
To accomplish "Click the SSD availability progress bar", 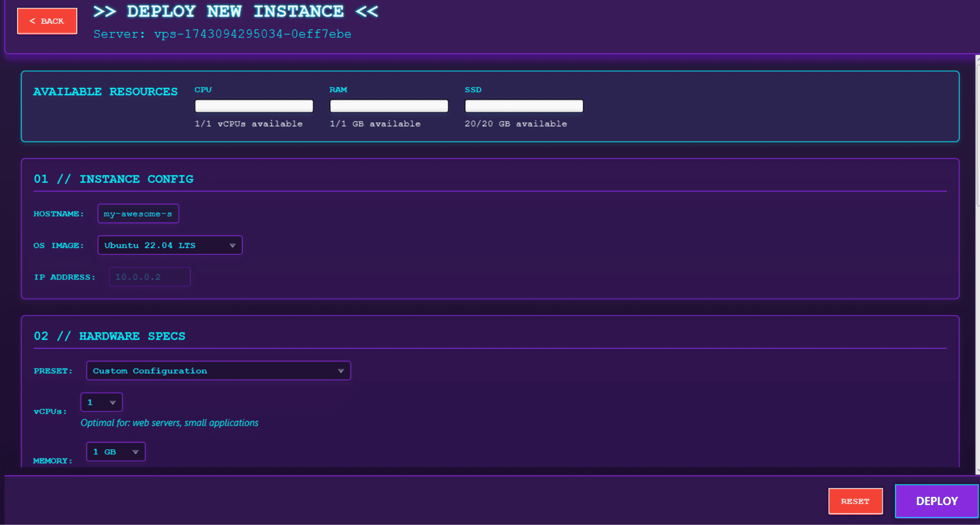I will coord(524,106).
